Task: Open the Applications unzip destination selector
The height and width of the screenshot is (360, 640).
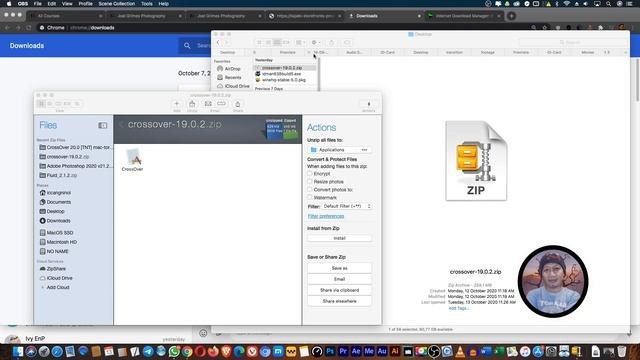Action: tap(340, 150)
